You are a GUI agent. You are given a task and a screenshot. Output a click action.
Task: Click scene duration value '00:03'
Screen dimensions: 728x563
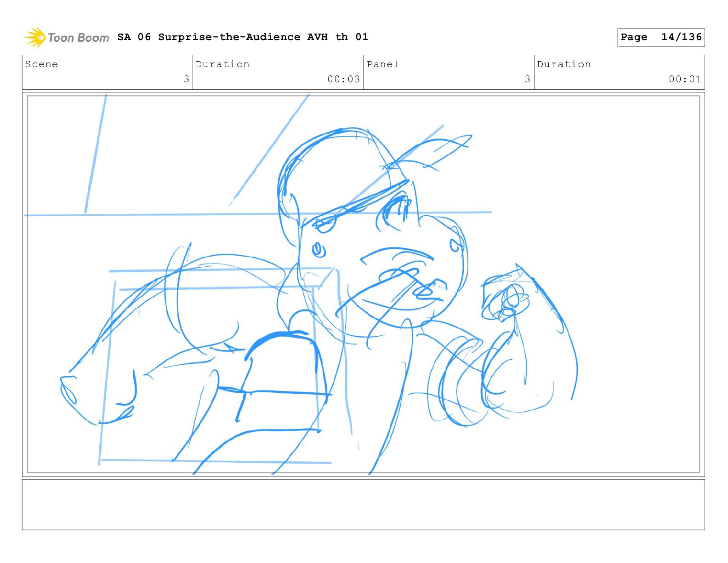[344, 79]
